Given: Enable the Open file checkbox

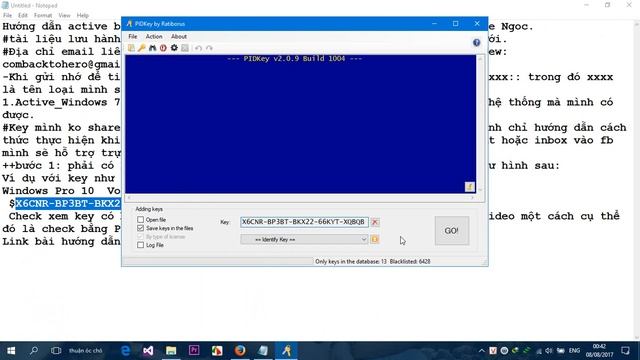Looking at the screenshot, I should pos(140,220).
